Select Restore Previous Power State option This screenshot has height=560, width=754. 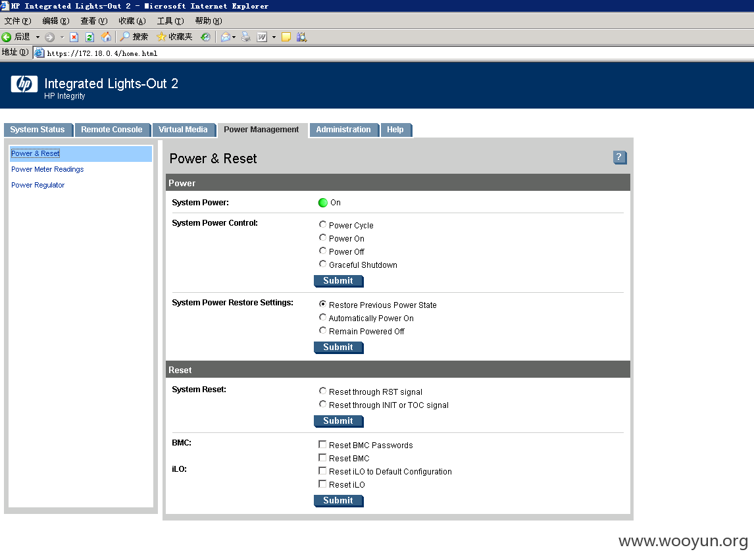coord(322,304)
